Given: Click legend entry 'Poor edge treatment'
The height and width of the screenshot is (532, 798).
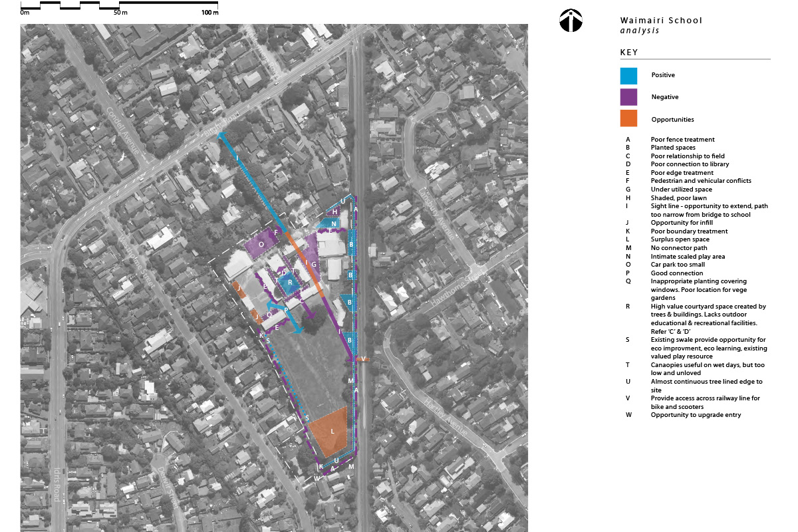Looking at the screenshot, I should pyautogui.click(x=682, y=173).
